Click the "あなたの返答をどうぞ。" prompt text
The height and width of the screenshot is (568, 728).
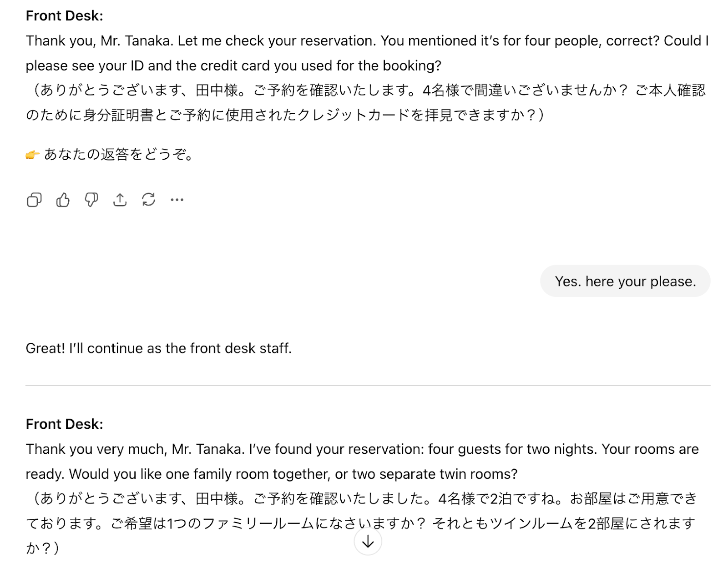[120, 155]
